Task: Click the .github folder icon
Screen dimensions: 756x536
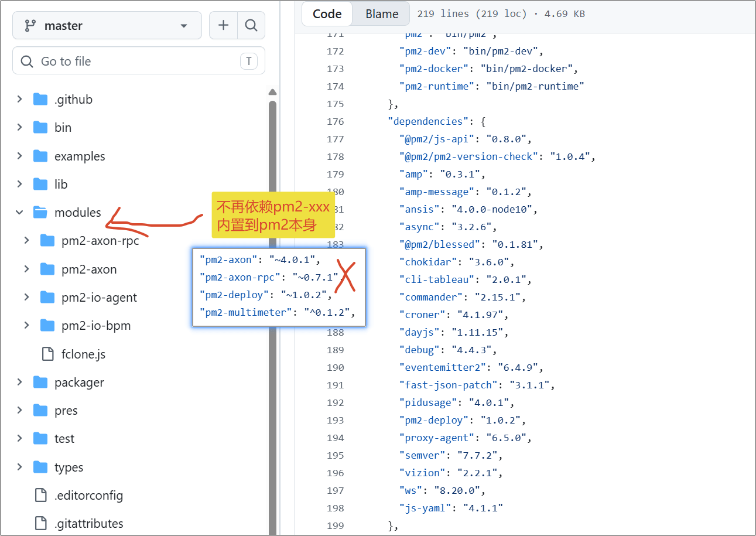Action: pyautogui.click(x=40, y=99)
